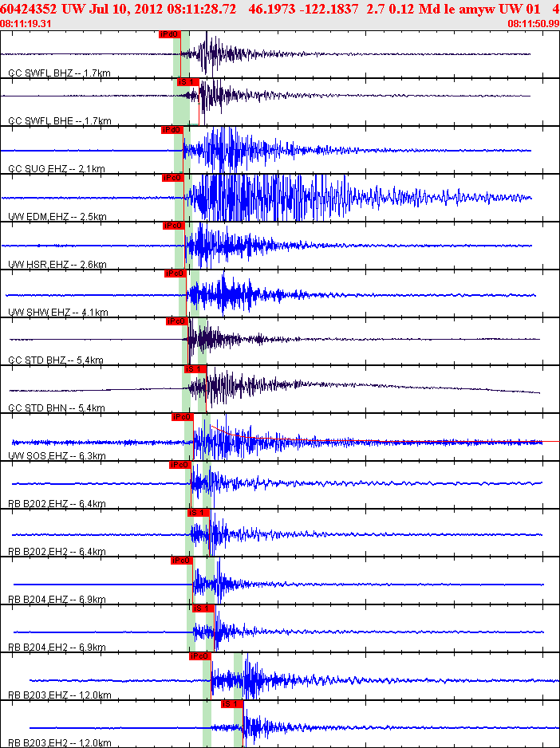
Task: Select the iPc0 pick flag on B204 EHZ trace
Action: pos(181,561)
